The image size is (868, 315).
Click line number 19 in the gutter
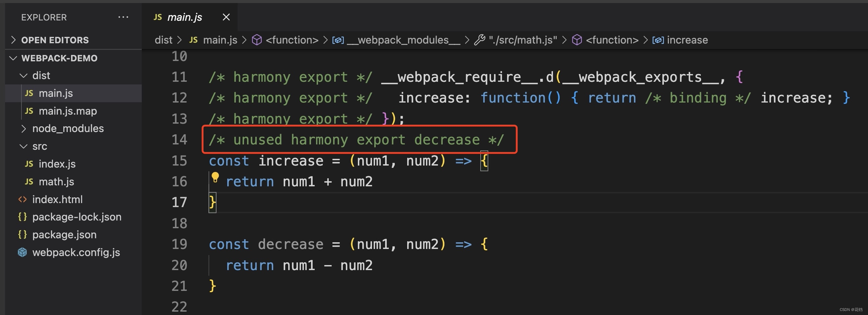179,244
